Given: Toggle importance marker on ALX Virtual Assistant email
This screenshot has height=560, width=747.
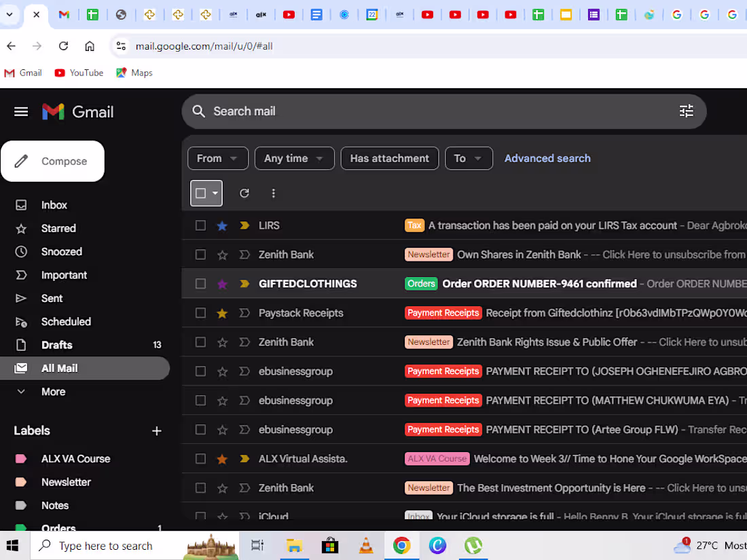Looking at the screenshot, I should click(x=244, y=459).
